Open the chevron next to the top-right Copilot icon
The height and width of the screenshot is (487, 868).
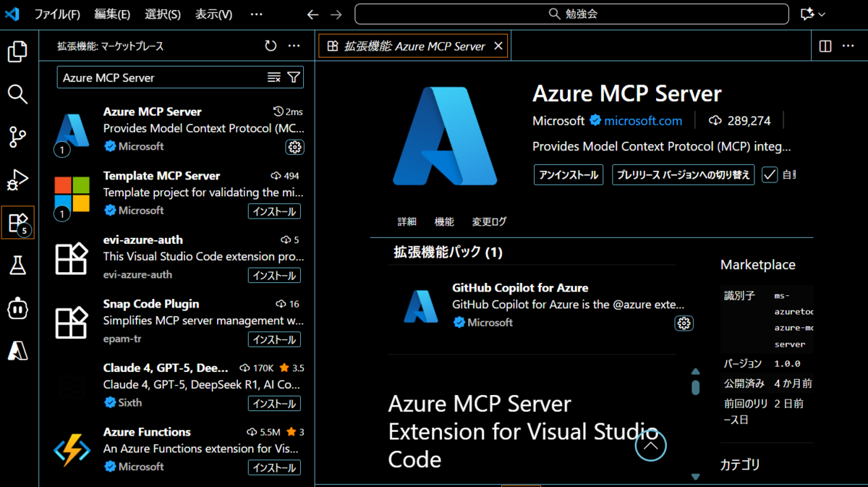pos(822,14)
